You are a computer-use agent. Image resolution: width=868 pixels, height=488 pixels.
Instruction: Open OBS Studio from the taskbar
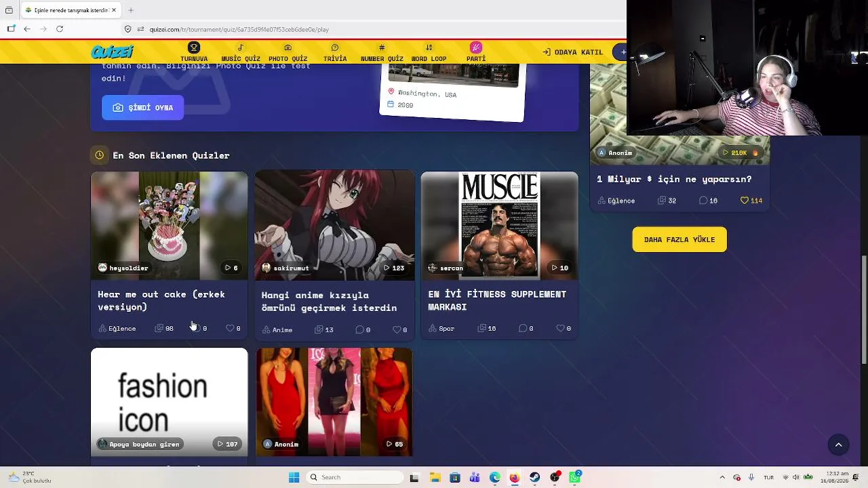[555, 478]
